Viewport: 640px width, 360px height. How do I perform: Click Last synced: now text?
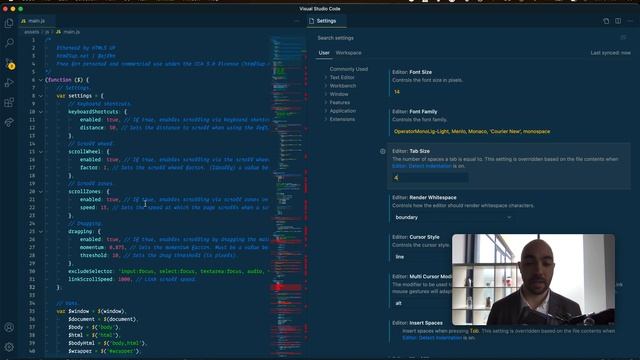pos(610,53)
